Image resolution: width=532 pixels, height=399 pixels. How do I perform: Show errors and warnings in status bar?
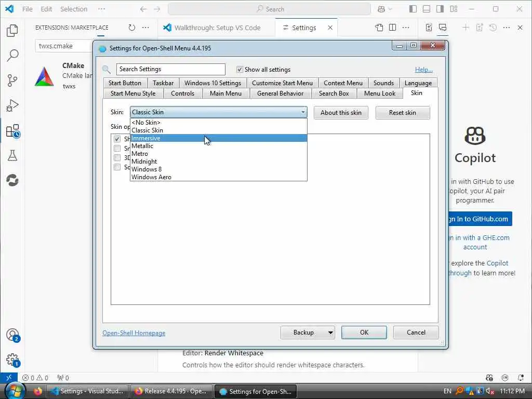[x=35, y=378]
